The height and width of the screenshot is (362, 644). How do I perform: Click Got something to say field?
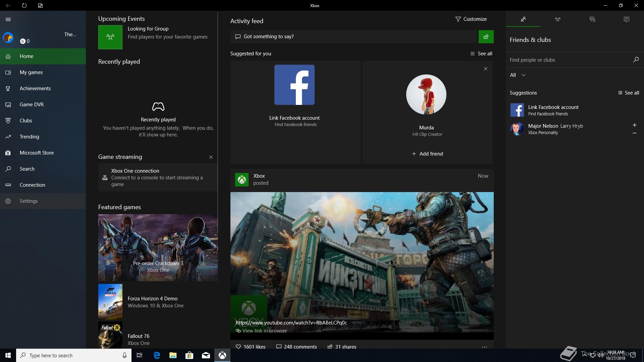coord(354,37)
